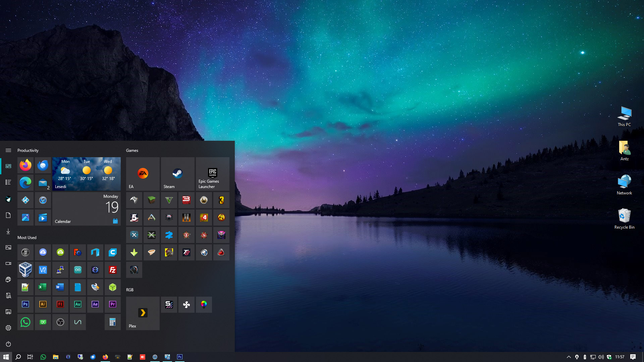Screen dimensions: 644x362
Task: Open the Plex tile under RGB
Action: click(143, 313)
